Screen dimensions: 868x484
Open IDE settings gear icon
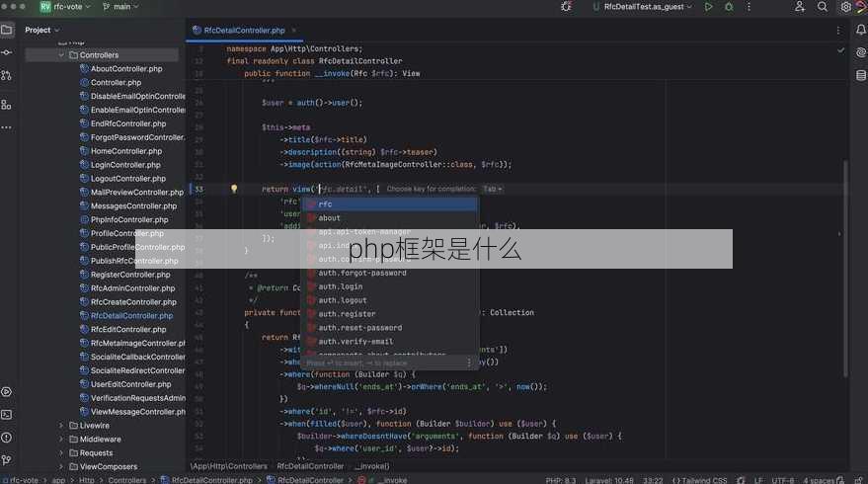[846, 7]
